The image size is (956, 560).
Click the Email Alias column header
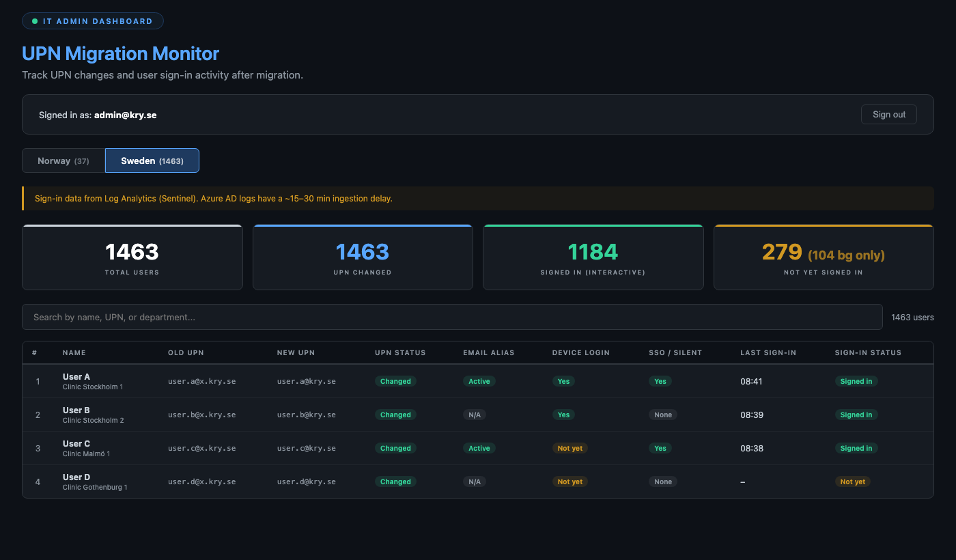tap(489, 353)
